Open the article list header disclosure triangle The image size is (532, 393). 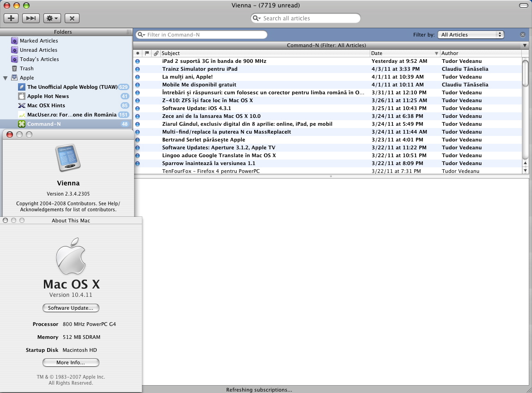pyautogui.click(x=525, y=45)
